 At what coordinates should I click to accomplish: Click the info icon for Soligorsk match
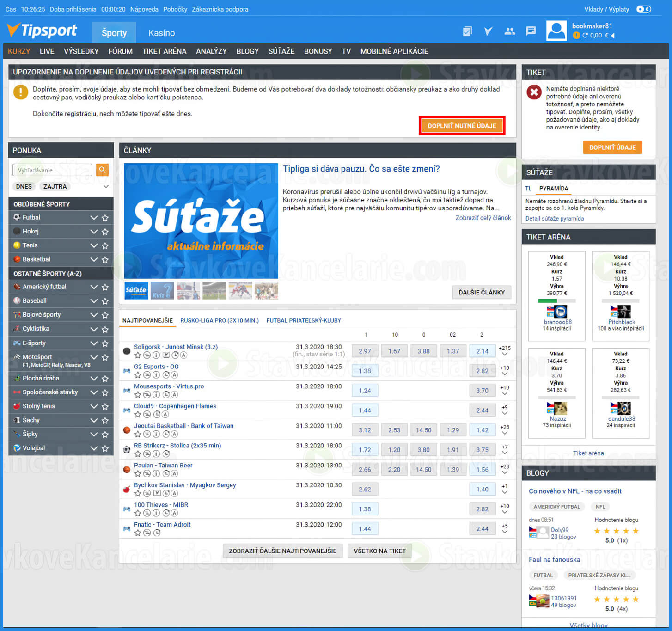pos(156,355)
